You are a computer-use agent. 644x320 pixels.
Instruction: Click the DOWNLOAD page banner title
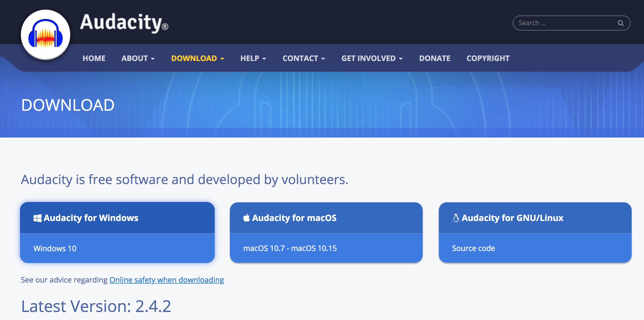point(68,105)
